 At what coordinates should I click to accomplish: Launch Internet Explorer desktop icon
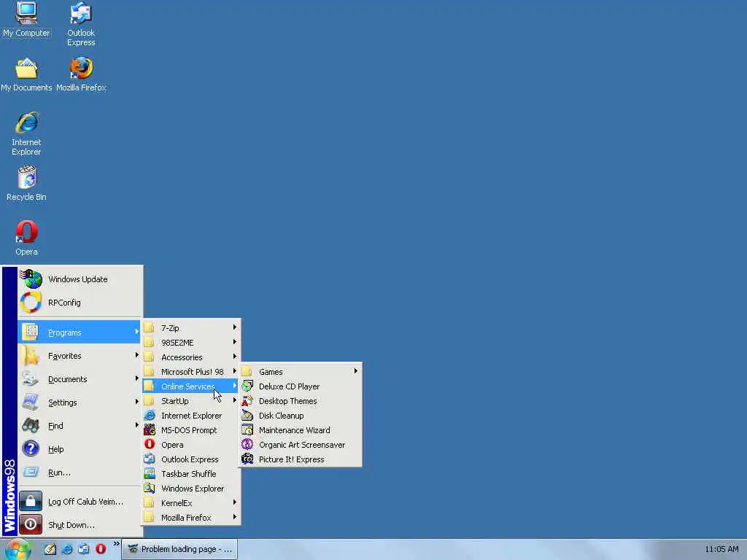26,134
